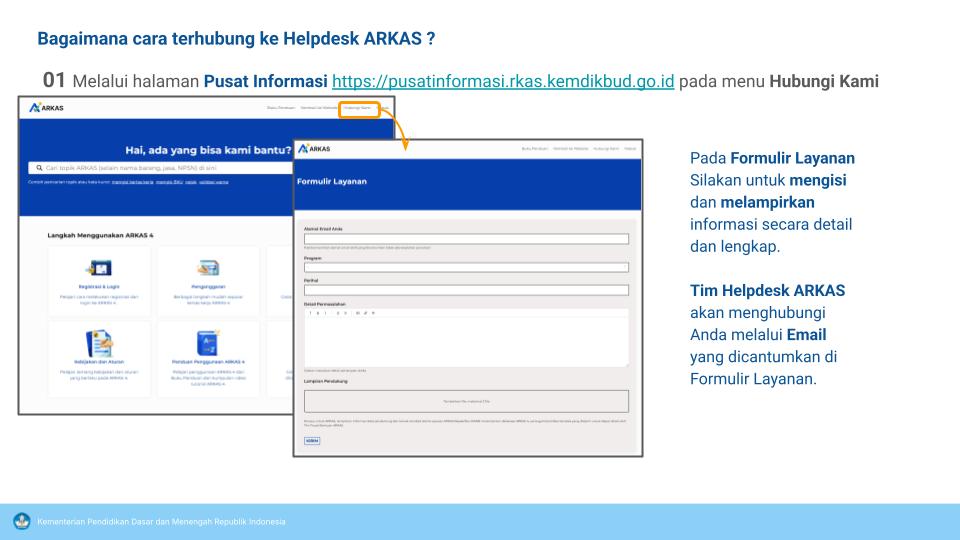
Task: Click the Penganggaran card icon
Action: click(x=208, y=268)
